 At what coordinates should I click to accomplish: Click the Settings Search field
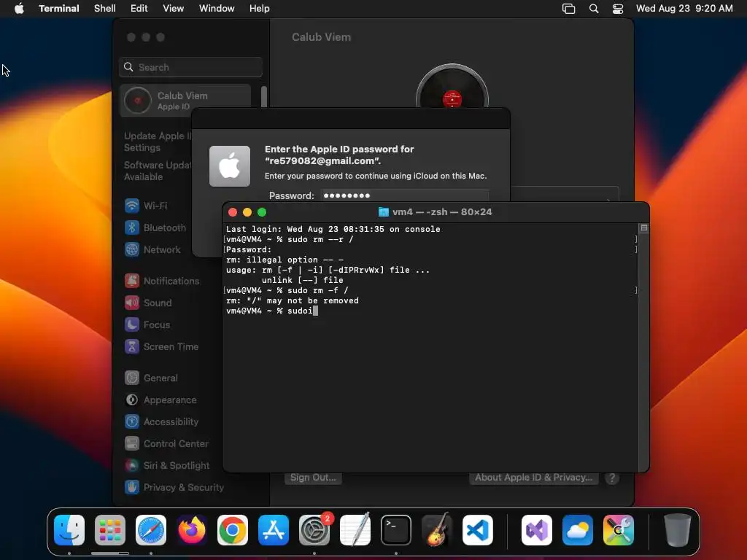[x=190, y=67]
